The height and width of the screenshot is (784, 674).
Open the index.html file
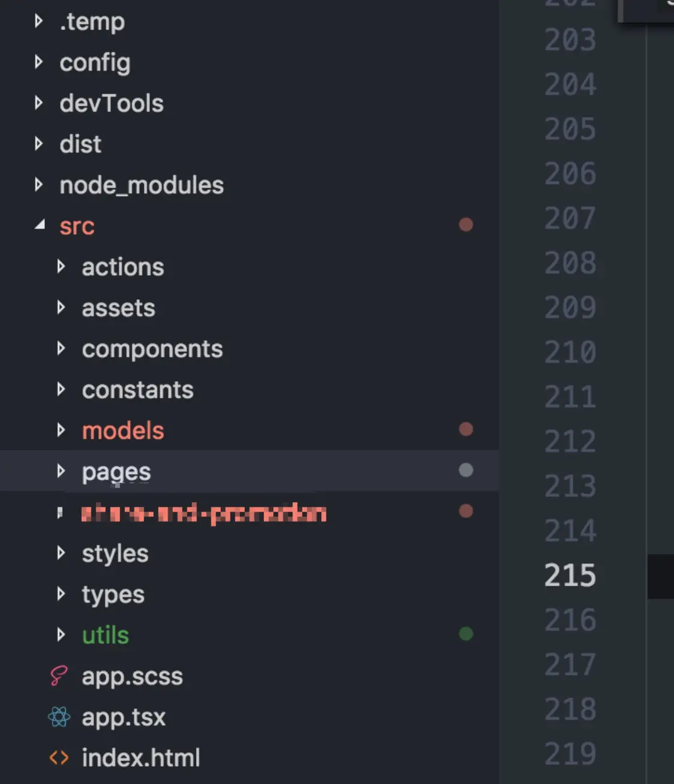pos(141,758)
